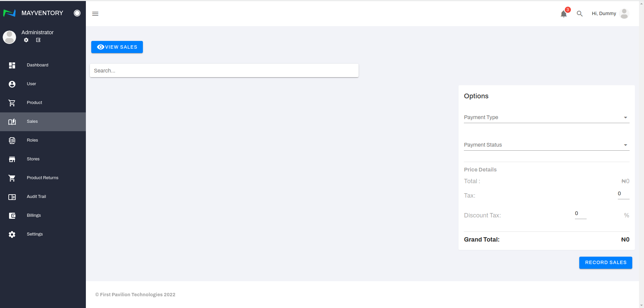Click the Administrator profile picture
The height and width of the screenshot is (308, 644).
point(9,37)
